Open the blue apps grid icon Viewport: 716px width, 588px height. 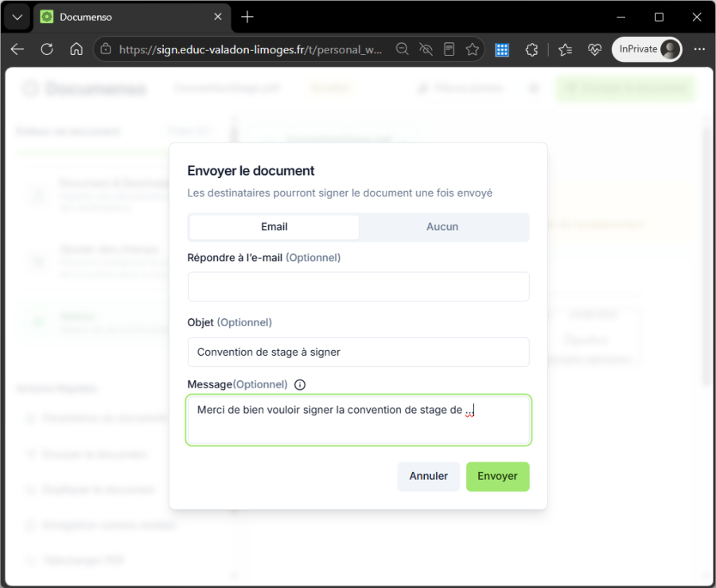click(502, 49)
